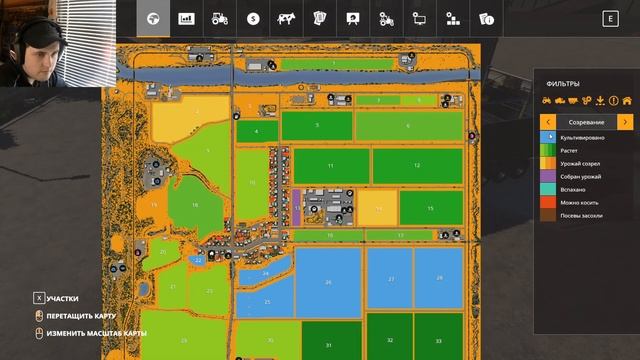
Task: Select field 6 on the map
Action: pyautogui.click(x=409, y=126)
